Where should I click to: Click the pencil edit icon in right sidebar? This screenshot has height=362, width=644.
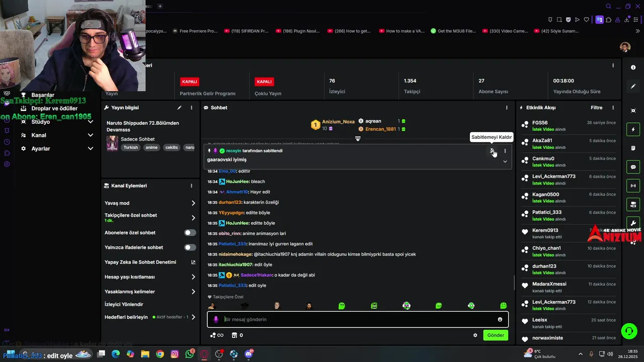point(633,86)
